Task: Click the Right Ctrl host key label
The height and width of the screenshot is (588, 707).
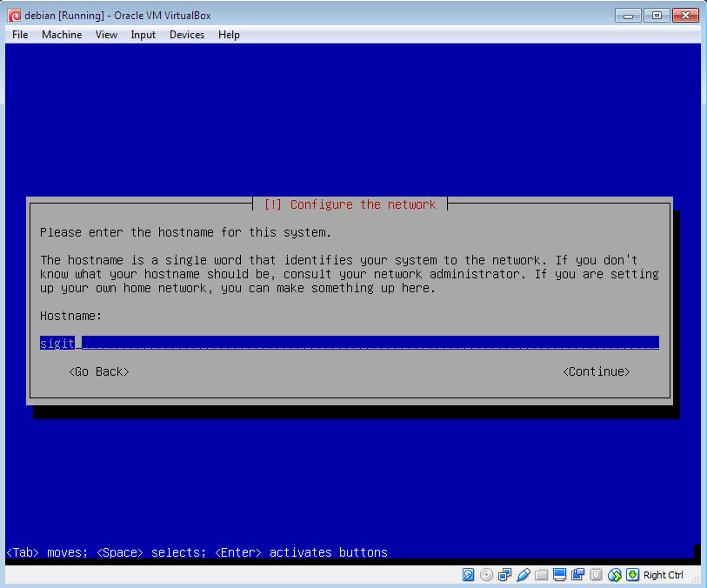Action: [x=663, y=575]
